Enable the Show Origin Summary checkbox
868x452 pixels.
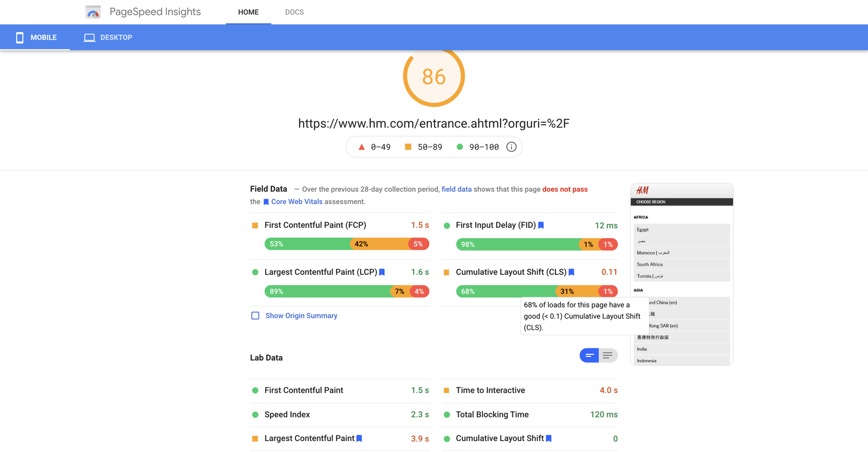pyautogui.click(x=255, y=316)
